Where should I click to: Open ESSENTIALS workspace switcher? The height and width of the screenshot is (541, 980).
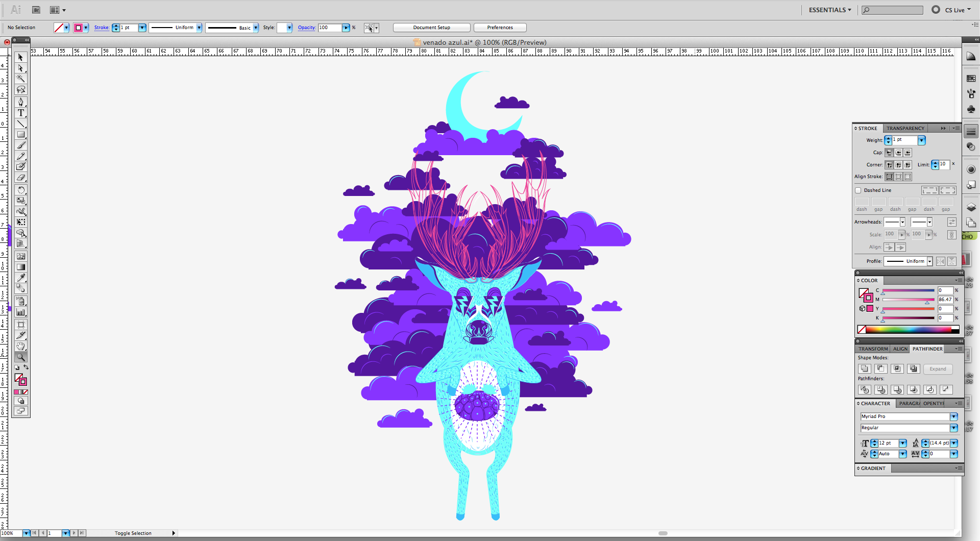point(830,10)
